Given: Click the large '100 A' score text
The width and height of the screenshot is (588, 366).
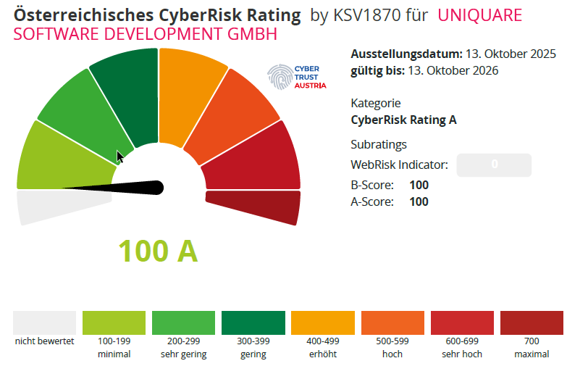Looking at the screenshot, I should [x=158, y=251].
